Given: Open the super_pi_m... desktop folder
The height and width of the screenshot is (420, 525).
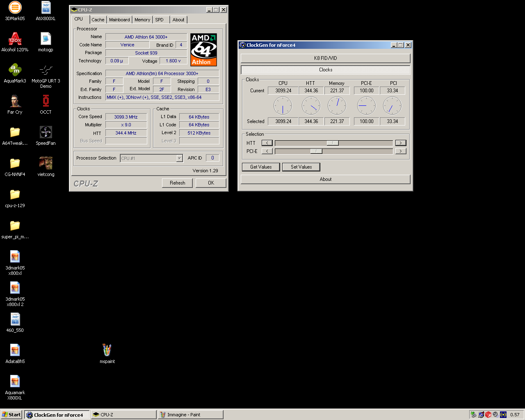Looking at the screenshot, I should point(15,229).
